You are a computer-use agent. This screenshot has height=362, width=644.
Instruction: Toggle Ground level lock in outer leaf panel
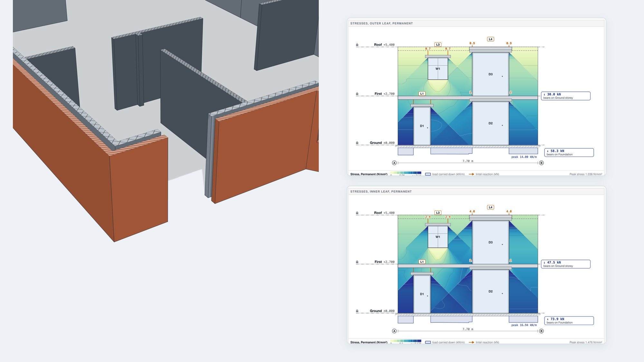click(x=357, y=143)
